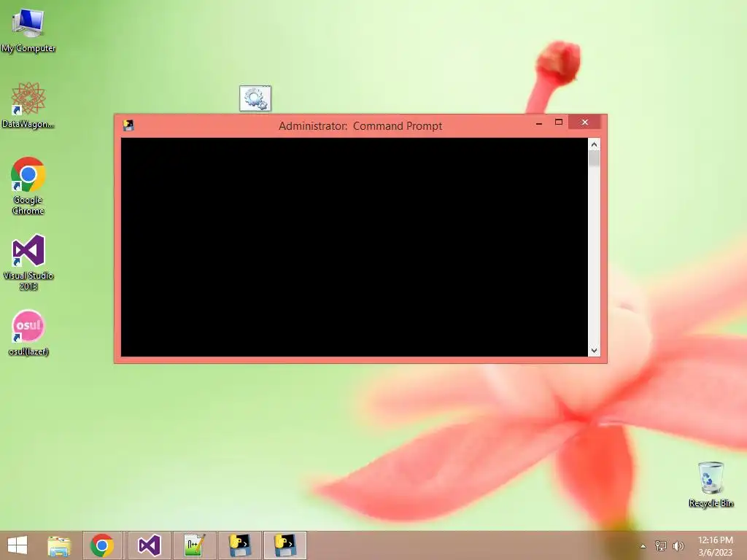Launch osu!(lazer) desktop shortcut
Viewport: 747px width, 560px height.
click(28, 332)
